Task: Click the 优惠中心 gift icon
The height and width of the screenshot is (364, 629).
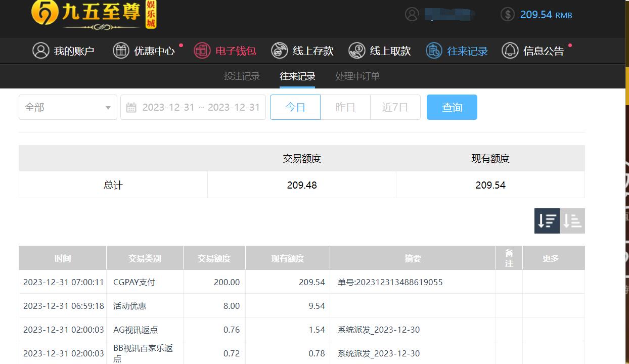Action: click(121, 51)
